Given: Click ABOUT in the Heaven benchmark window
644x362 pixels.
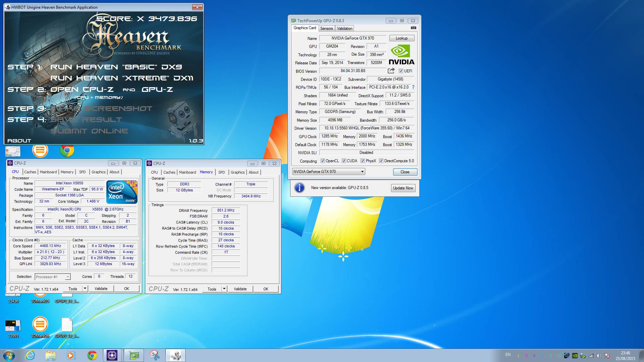Looking at the screenshot, I should point(19,141).
